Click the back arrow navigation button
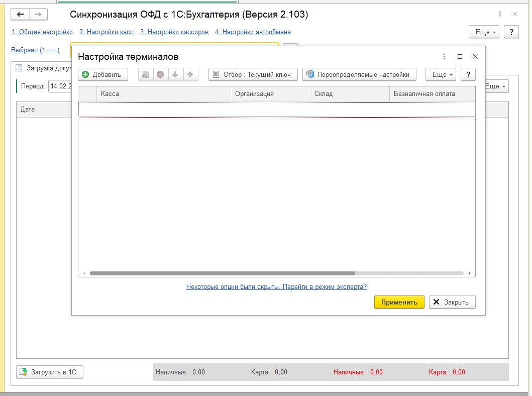This screenshot has height=396, width=532. 21,14
